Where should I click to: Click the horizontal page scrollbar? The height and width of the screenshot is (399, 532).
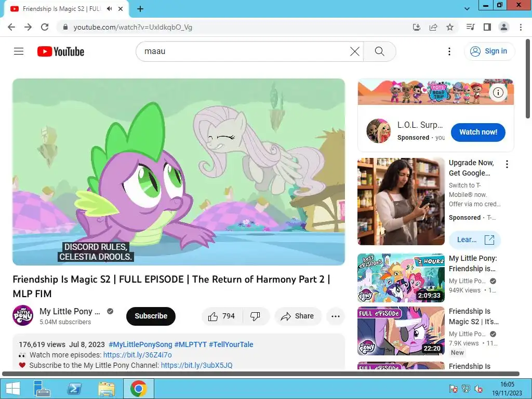click(261, 374)
